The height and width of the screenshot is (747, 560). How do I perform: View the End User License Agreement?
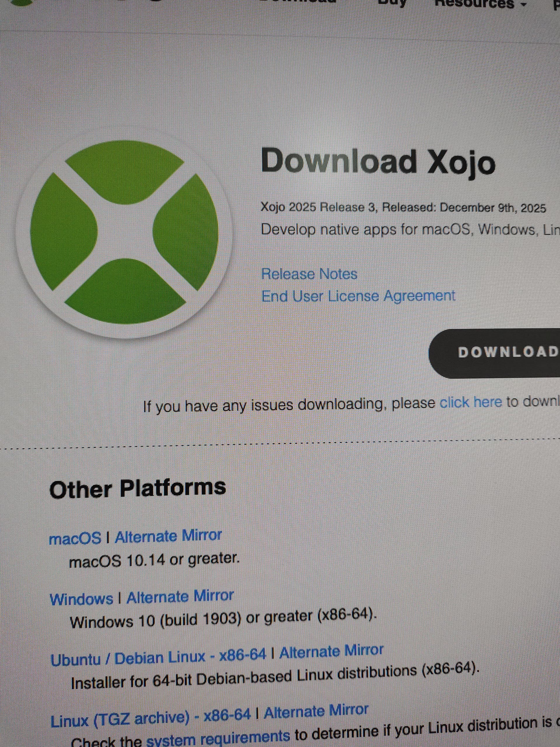(x=358, y=296)
